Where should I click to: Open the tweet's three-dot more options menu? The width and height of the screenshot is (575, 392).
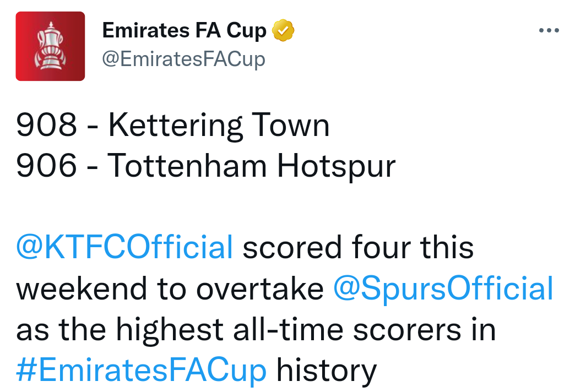pyautogui.click(x=549, y=30)
